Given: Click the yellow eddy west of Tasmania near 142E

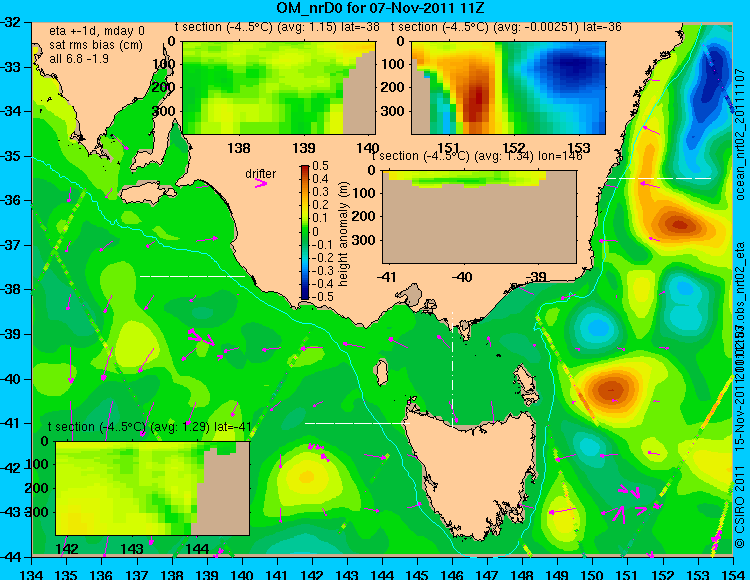Looking at the screenshot, I should pos(306,476).
